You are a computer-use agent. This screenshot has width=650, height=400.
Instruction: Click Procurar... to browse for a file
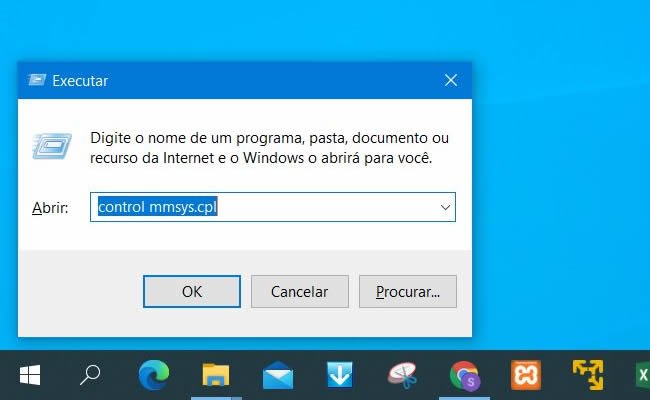point(408,291)
